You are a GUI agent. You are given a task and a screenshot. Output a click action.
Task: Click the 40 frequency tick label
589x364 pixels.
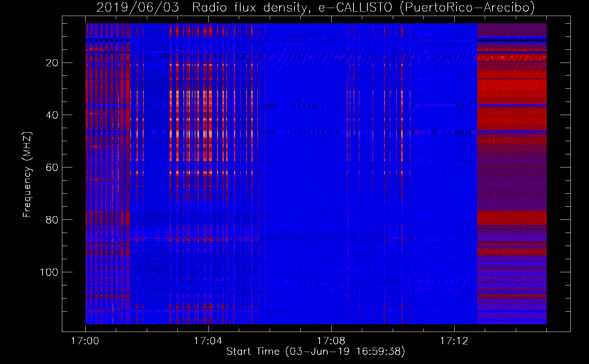[52, 115]
